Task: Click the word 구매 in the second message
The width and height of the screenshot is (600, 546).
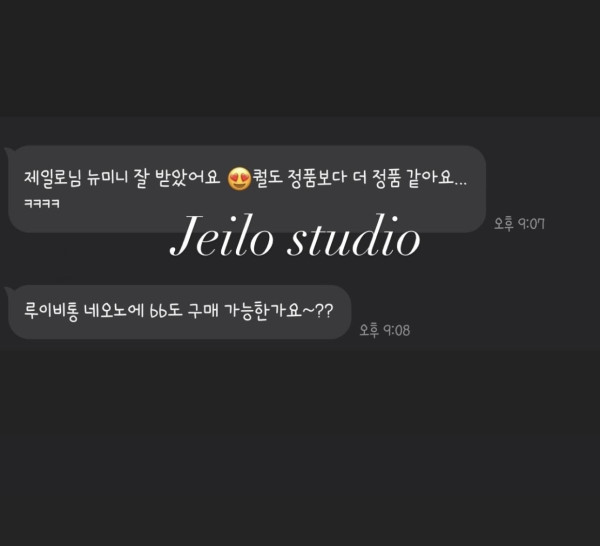Action: coord(203,311)
